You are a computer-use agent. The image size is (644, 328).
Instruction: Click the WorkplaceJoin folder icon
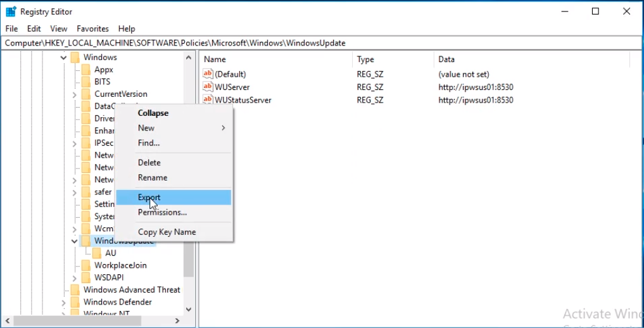pyautogui.click(x=85, y=265)
